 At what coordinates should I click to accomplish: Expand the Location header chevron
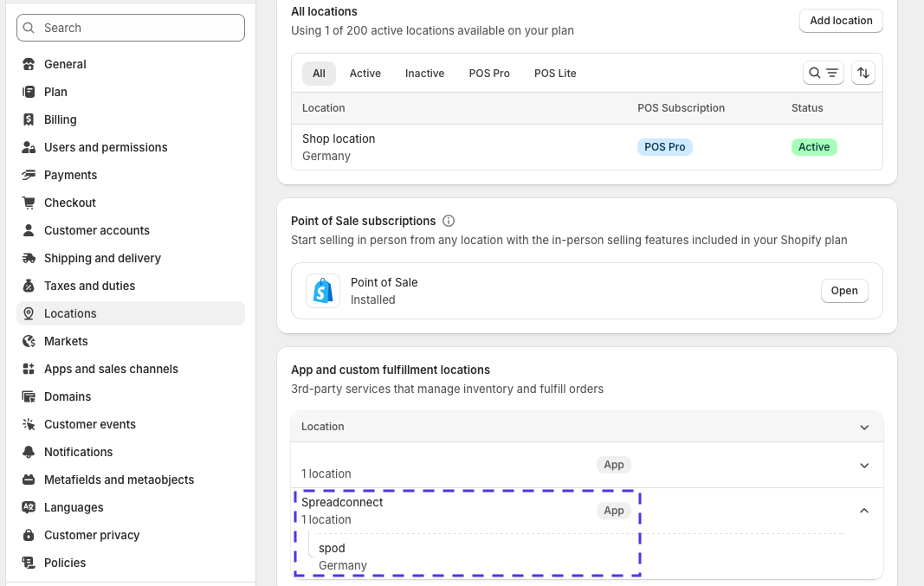click(x=864, y=427)
